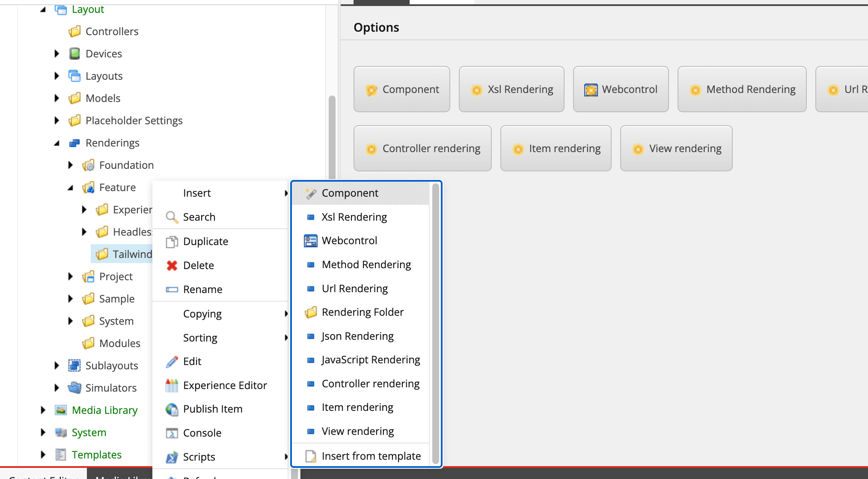Image resolution: width=868 pixels, height=479 pixels.
Task: Click the Duplicate pages icon
Action: tap(172, 242)
